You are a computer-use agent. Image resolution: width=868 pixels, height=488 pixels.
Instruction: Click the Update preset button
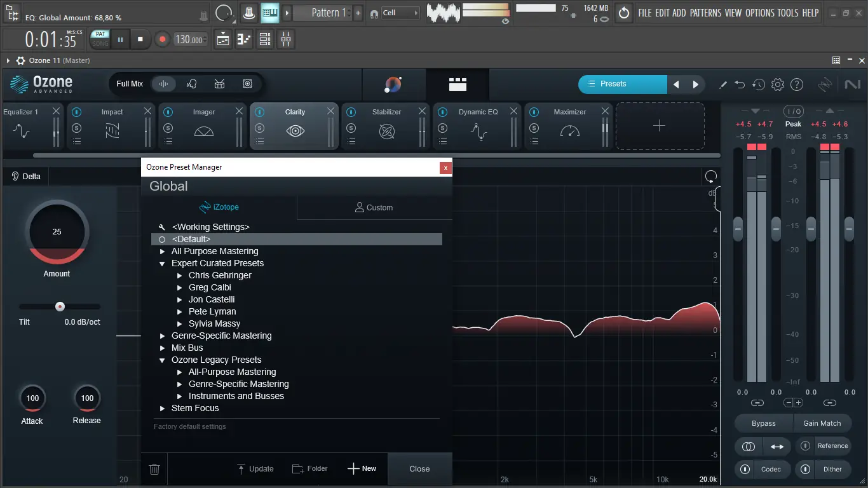pos(255,469)
